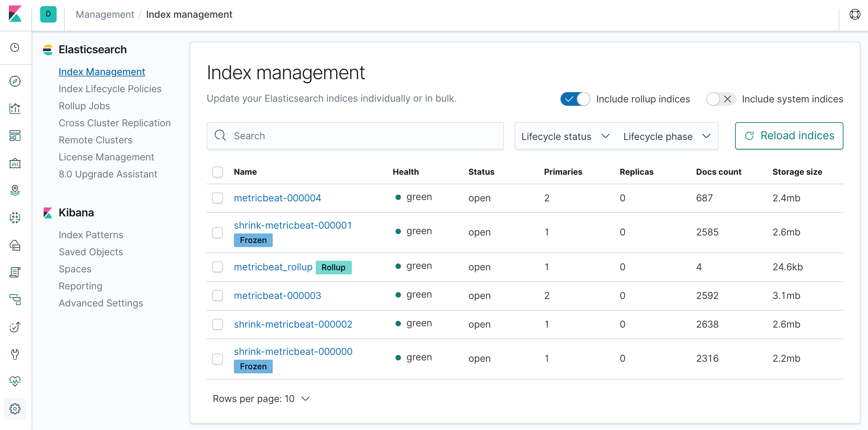This screenshot has width=868, height=430.
Task: Open Dev Tools from the wrench sidebar icon
Action: pyautogui.click(x=15, y=354)
